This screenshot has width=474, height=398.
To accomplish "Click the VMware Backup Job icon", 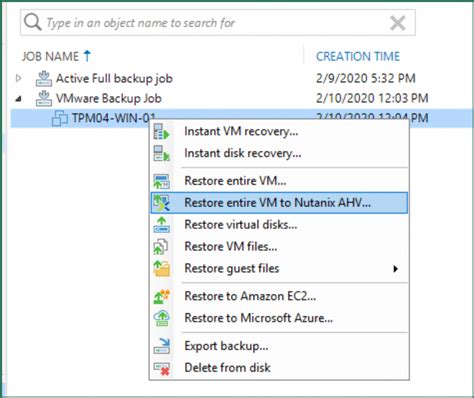I will pos(44,98).
